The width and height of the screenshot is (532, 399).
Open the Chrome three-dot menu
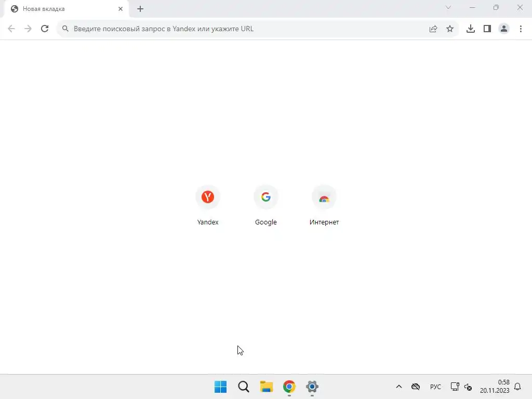(x=521, y=29)
